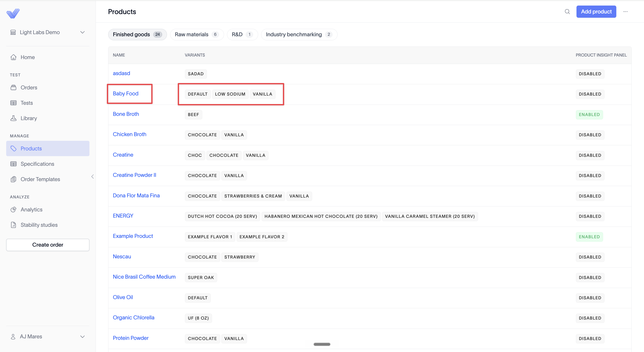Open the three-dots more options menu

click(x=625, y=12)
